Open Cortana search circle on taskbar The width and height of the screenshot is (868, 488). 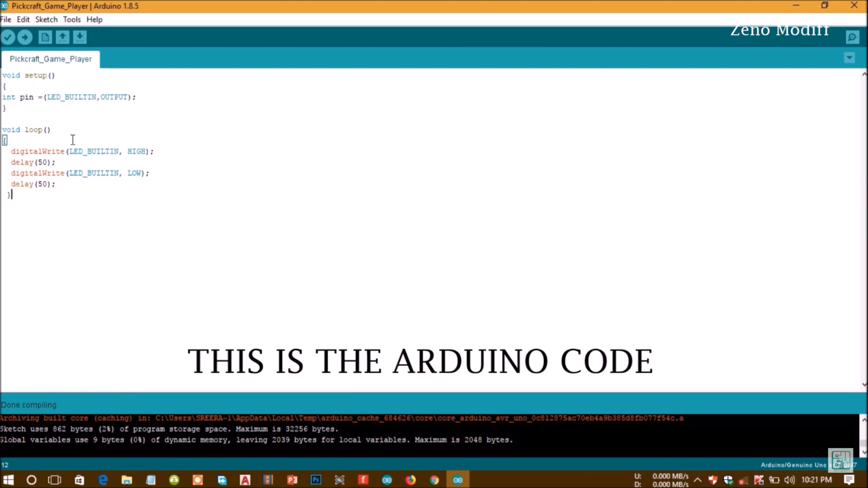(x=31, y=480)
